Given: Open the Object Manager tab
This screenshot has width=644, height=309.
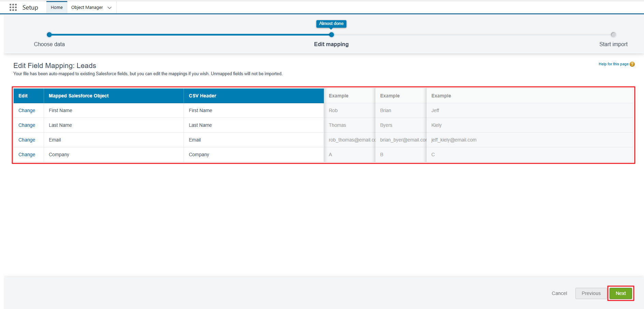Looking at the screenshot, I should click(x=87, y=8).
